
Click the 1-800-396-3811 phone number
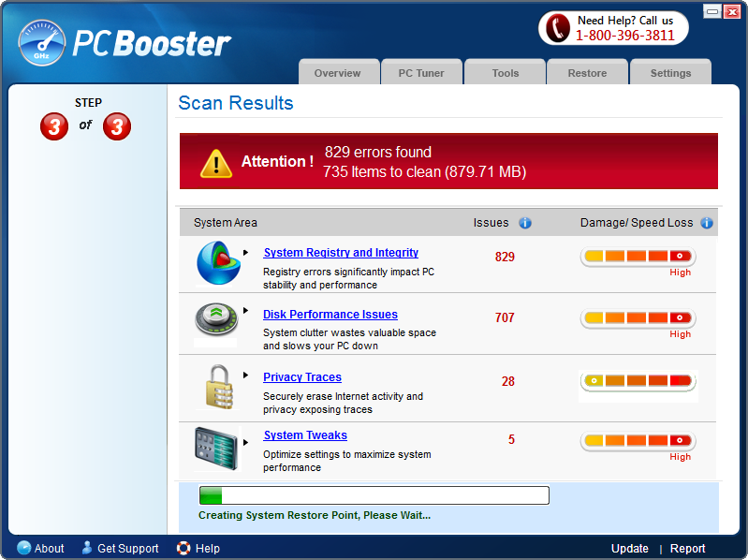(x=625, y=36)
